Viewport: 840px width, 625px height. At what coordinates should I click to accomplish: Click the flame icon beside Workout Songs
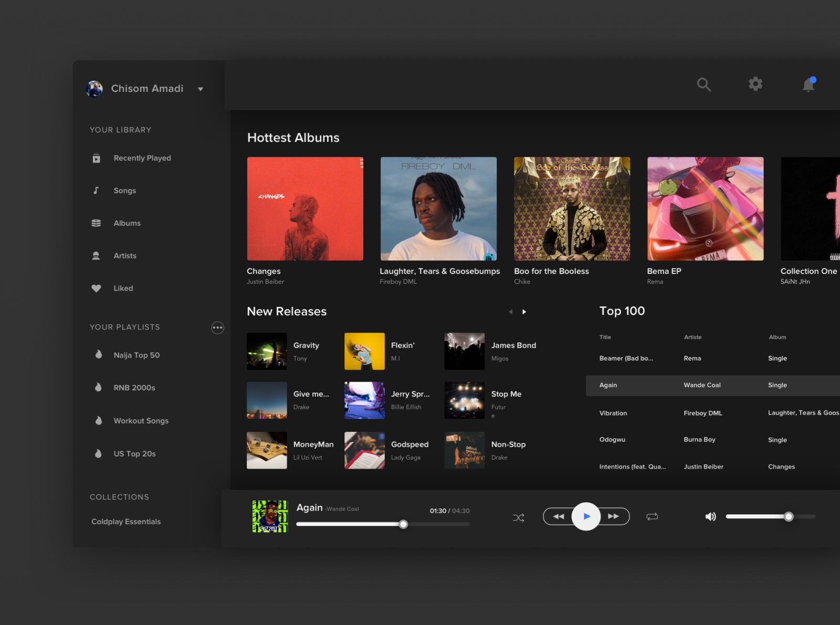pos(98,420)
